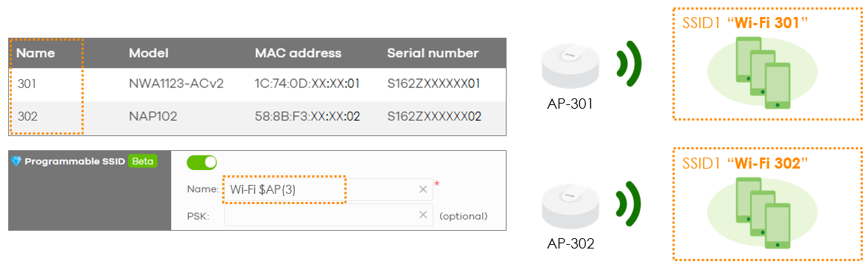Click the Beta badge

143,160
